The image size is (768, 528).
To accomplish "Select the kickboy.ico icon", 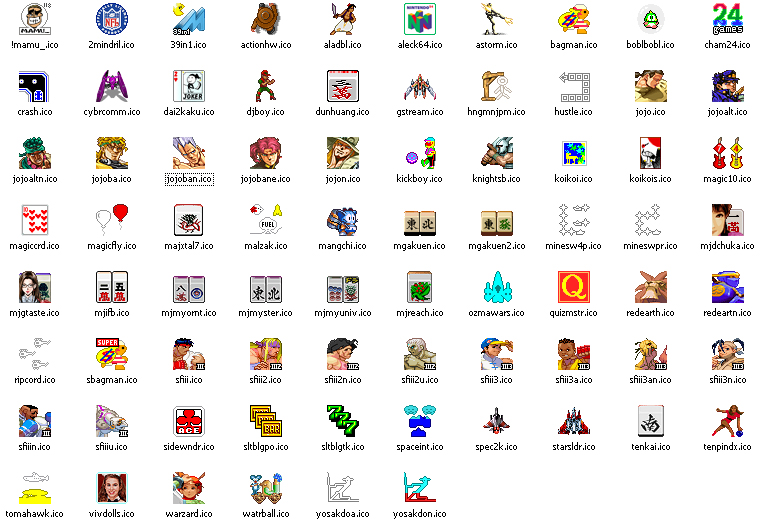I will (420, 153).
